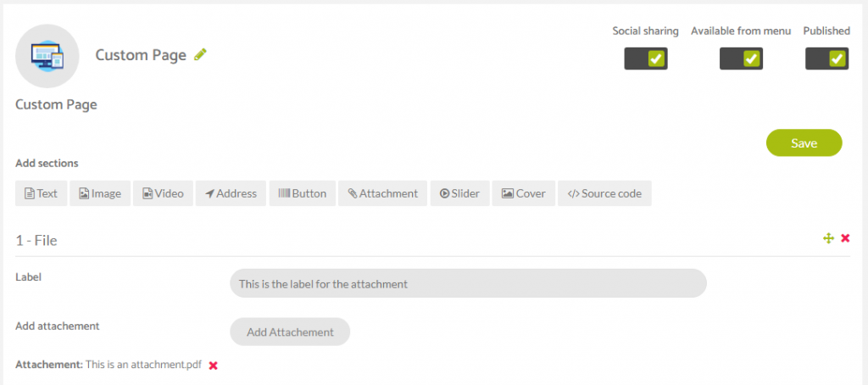The height and width of the screenshot is (385, 868).
Task: Toggle Available from menu switch
Action: click(x=741, y=59)
